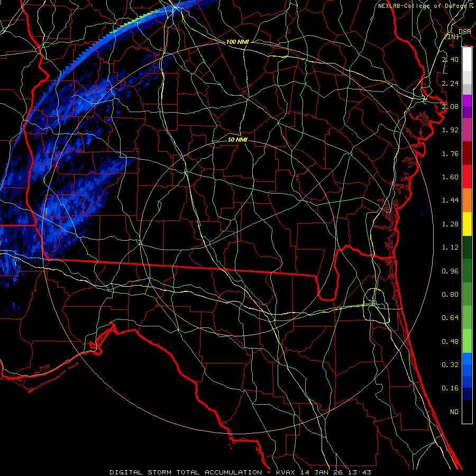Select the "NEXLAB-College of DuPage" credit text
Screen dimensions: 476x476
click(x=423, y=6)
